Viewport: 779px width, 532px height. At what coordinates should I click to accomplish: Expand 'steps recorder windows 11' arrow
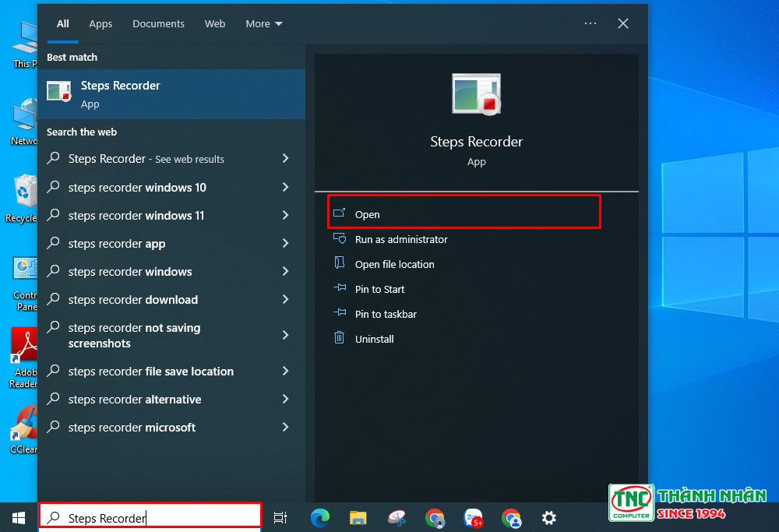(286, 215)
